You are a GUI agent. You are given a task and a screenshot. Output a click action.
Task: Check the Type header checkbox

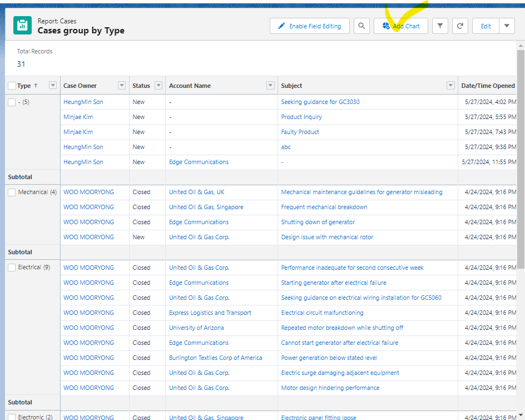pos(12,86)
